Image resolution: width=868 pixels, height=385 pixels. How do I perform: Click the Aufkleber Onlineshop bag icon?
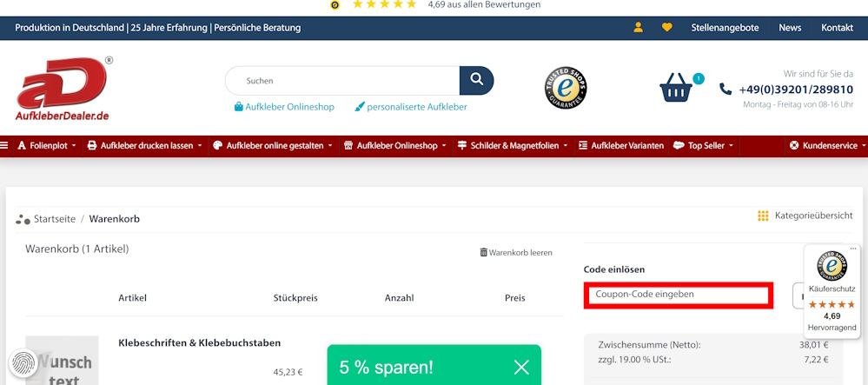click(239, 106)
